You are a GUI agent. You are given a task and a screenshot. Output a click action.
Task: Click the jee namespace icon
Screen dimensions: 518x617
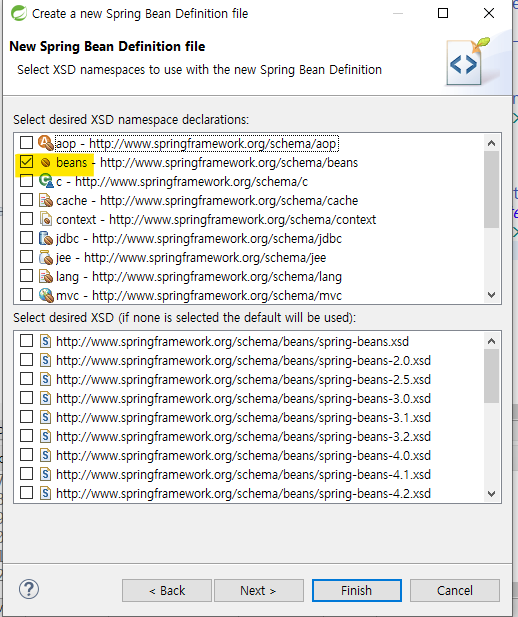(x=46, y=257)
